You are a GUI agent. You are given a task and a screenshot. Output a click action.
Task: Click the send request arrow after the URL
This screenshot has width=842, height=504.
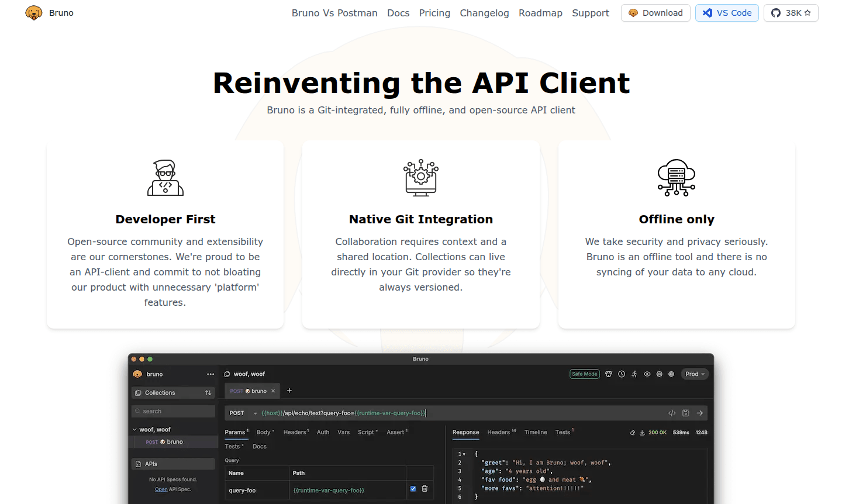point(699,413)
